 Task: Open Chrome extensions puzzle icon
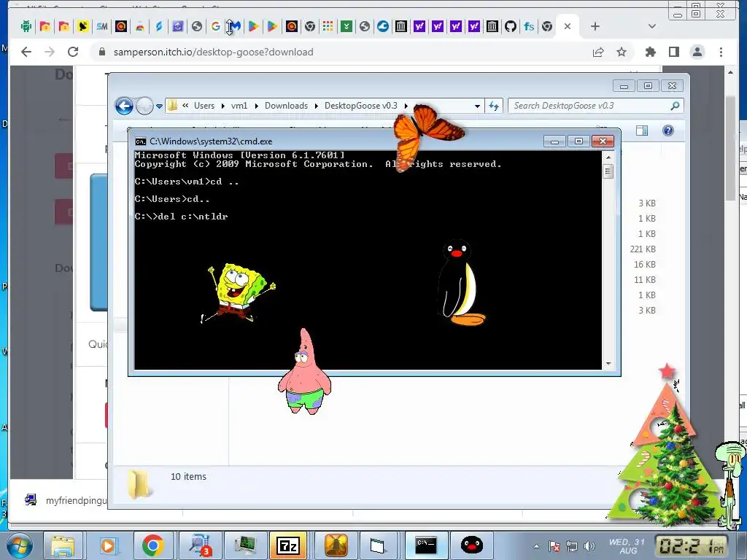(650, 52)
